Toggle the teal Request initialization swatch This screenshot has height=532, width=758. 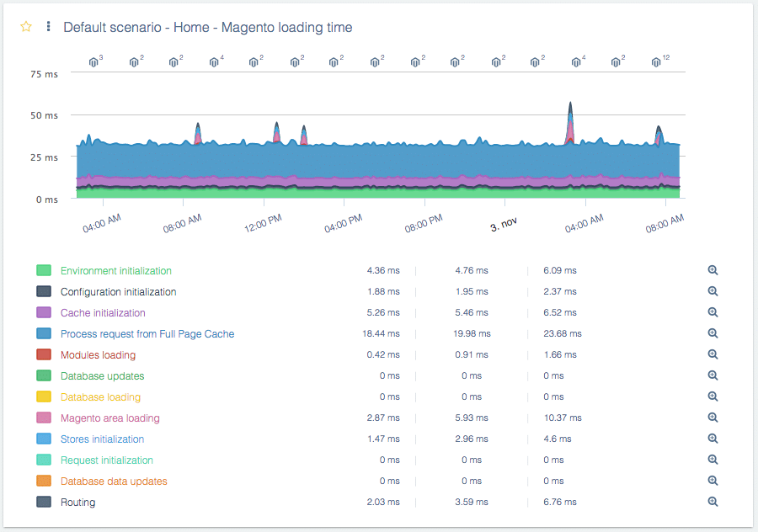point(44,460)
